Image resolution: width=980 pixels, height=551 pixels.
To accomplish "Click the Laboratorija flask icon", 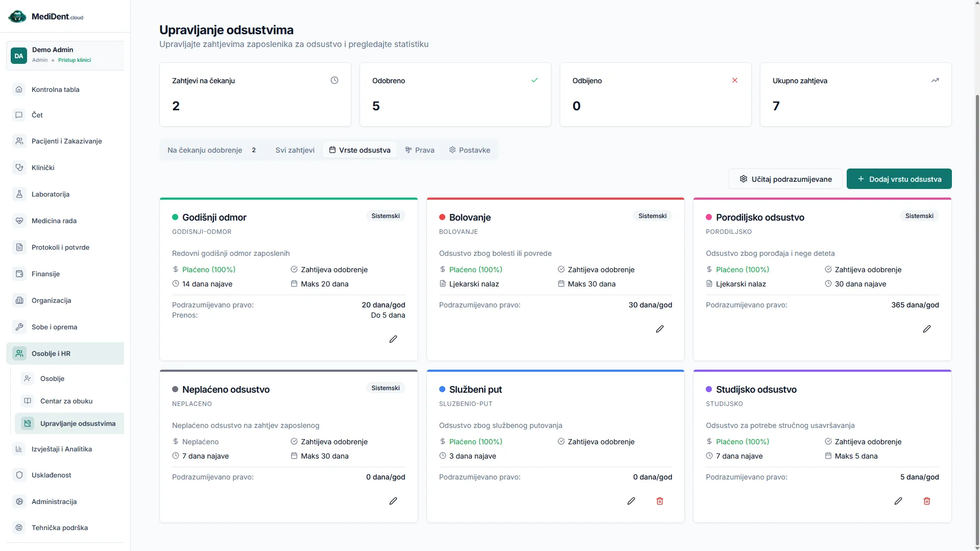I will click(19, 194).
